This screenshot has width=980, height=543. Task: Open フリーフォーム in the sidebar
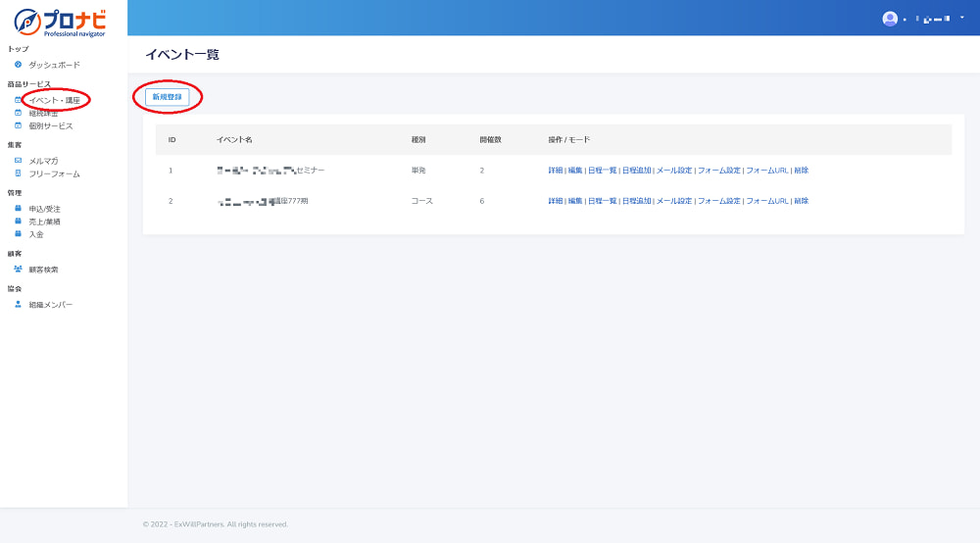click(54, 173)
